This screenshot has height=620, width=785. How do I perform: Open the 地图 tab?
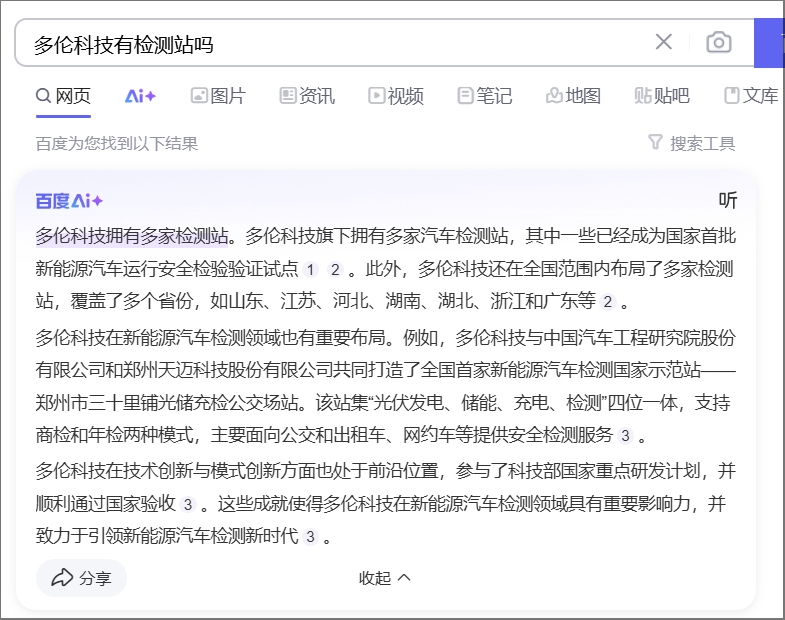point(573,96)
